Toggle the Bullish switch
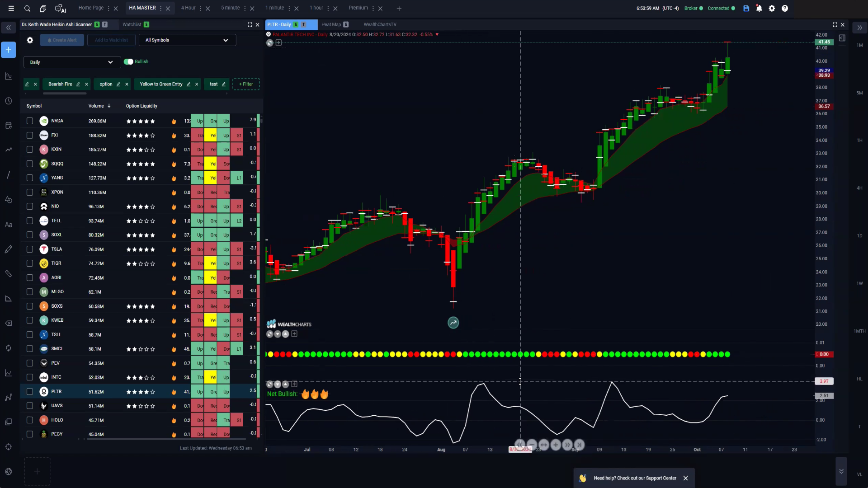The image size is (868, 488). pyautogui.click(x=128, y=62)
